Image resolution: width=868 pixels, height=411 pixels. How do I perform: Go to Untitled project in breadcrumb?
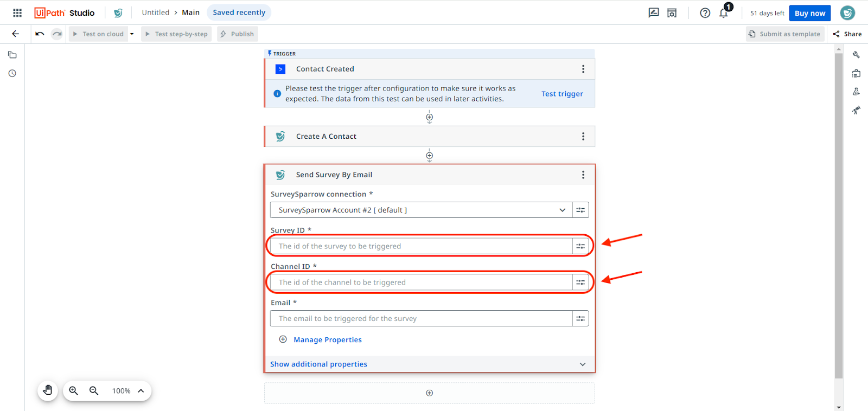tap(155, 12)
